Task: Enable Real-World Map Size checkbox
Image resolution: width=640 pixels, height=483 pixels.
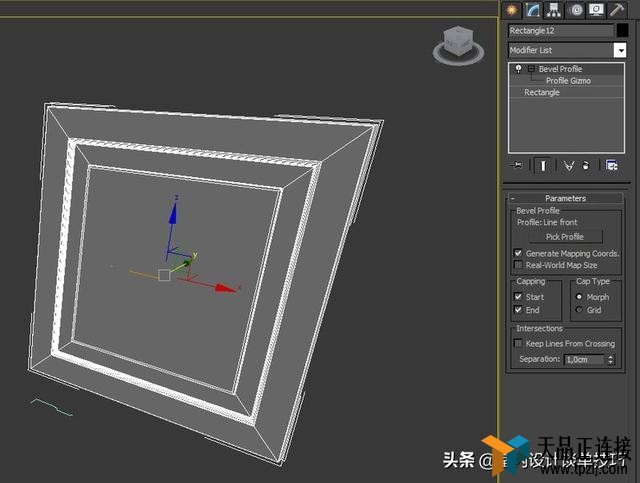Action: 518,265
